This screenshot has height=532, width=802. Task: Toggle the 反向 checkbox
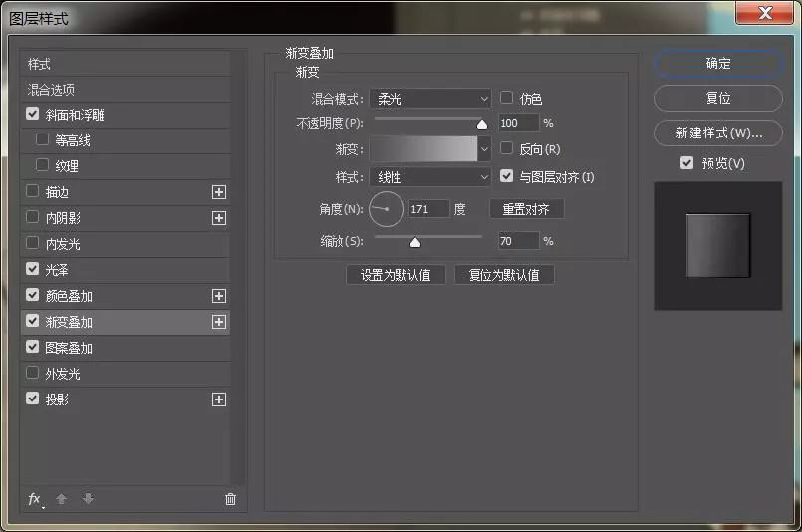pos(507,149)
